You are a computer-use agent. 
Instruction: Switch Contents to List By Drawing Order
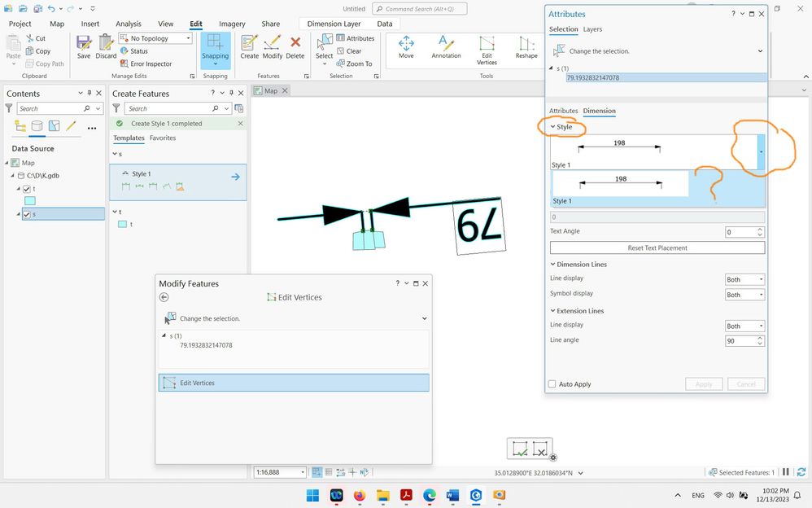(20, 126)
